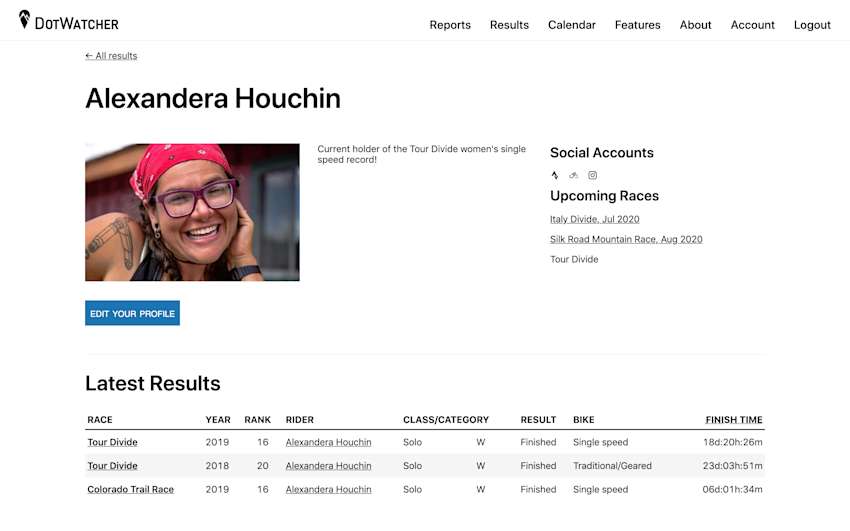
Task: Open the Italy Divide, Jul 2020 link
Action: pos(595,219)
